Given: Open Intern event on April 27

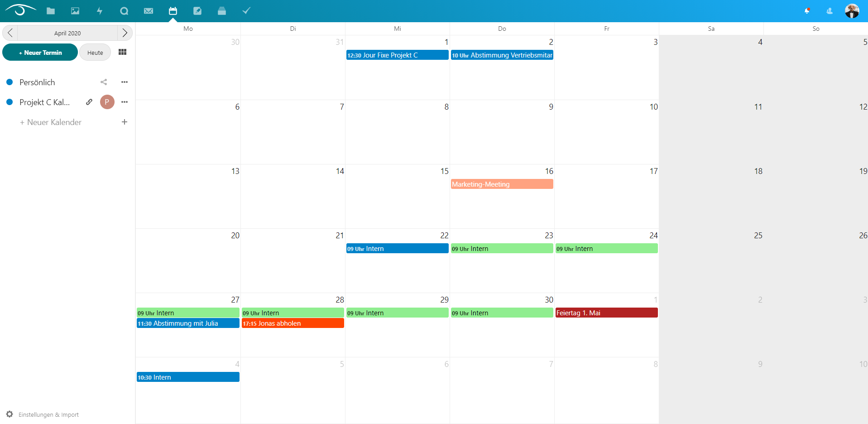Looking at the screenshot, I should coord(188,313).
